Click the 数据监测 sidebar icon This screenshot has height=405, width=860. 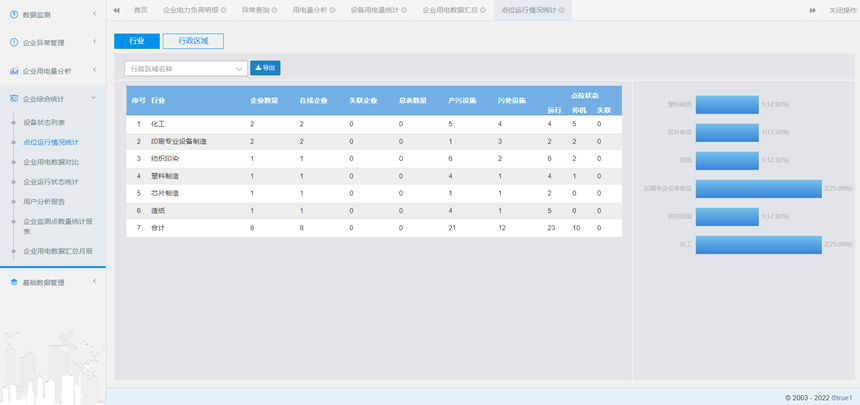click(x=14, y=15)
